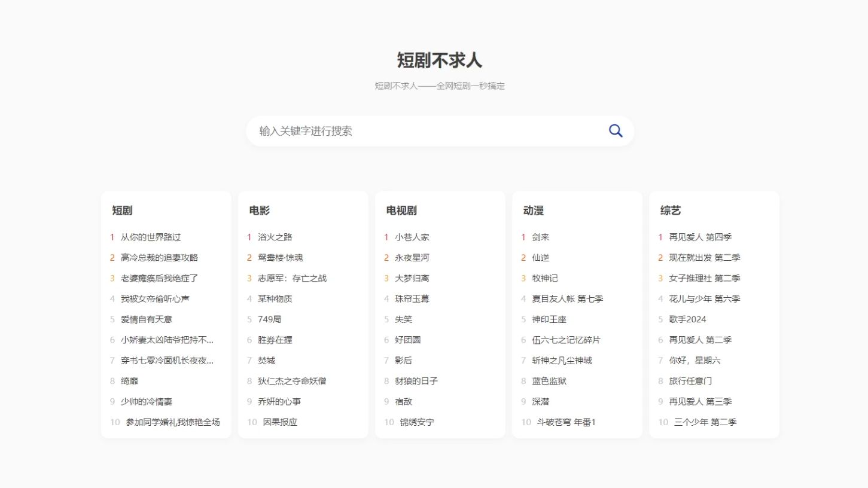The image size is (868, 488).
Task: Open TV series 大梦归离
Action: [412, 278]
